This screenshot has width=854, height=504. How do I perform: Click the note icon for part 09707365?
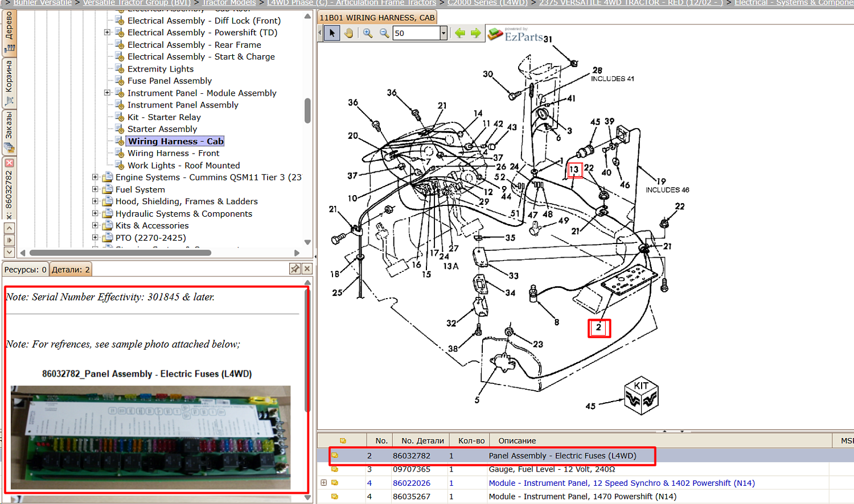click(x=335, y=469)
